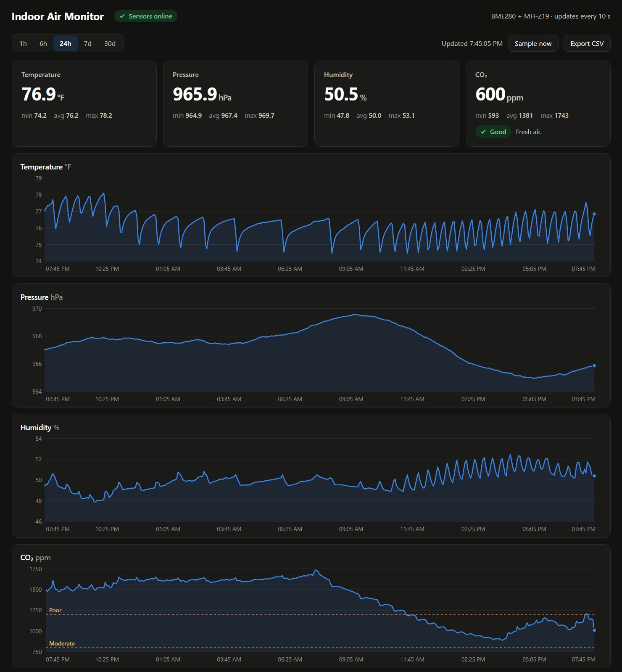Click the Humidity % chart heading
The height and width of the screenshot is (672, 622).
coord(40,428)
